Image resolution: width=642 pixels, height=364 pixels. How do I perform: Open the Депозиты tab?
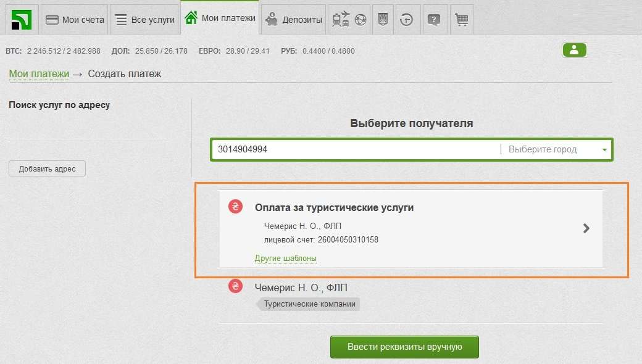pos(294,20)
